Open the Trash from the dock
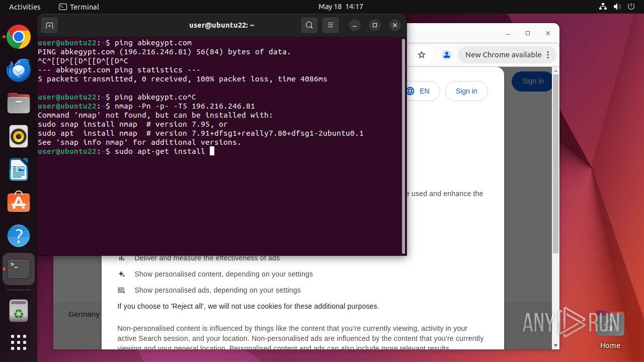 [x=19, y=311]
